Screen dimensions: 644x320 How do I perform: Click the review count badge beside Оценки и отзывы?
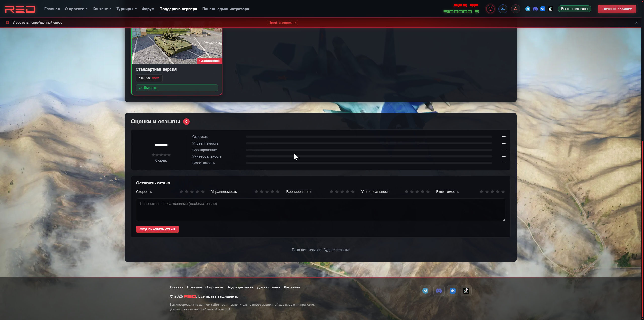point(186,122)
